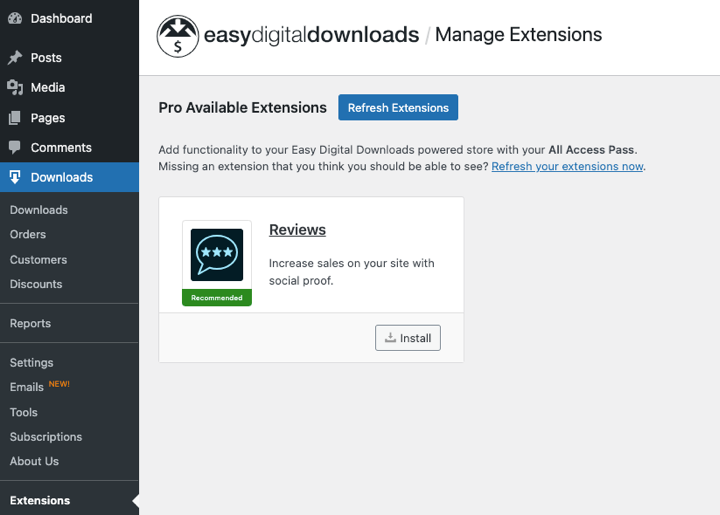Open the Reports menu item

pos(30,323)
